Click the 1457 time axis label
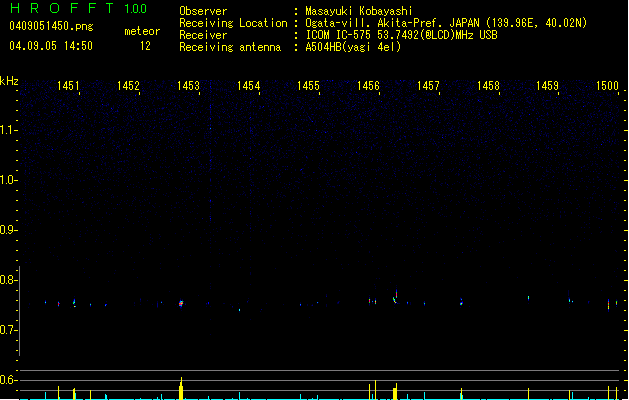The width and height of the screenshot is (629, 400). coord(428,86)
